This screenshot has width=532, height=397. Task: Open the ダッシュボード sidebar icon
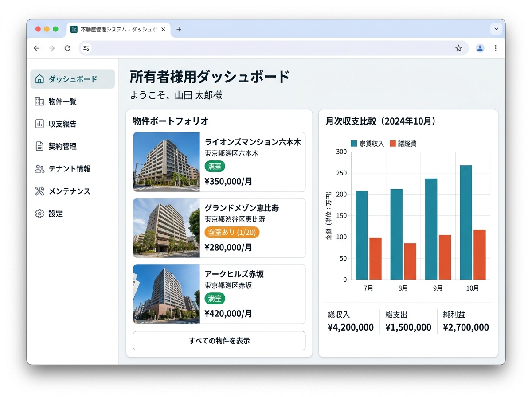pos(39,78)
